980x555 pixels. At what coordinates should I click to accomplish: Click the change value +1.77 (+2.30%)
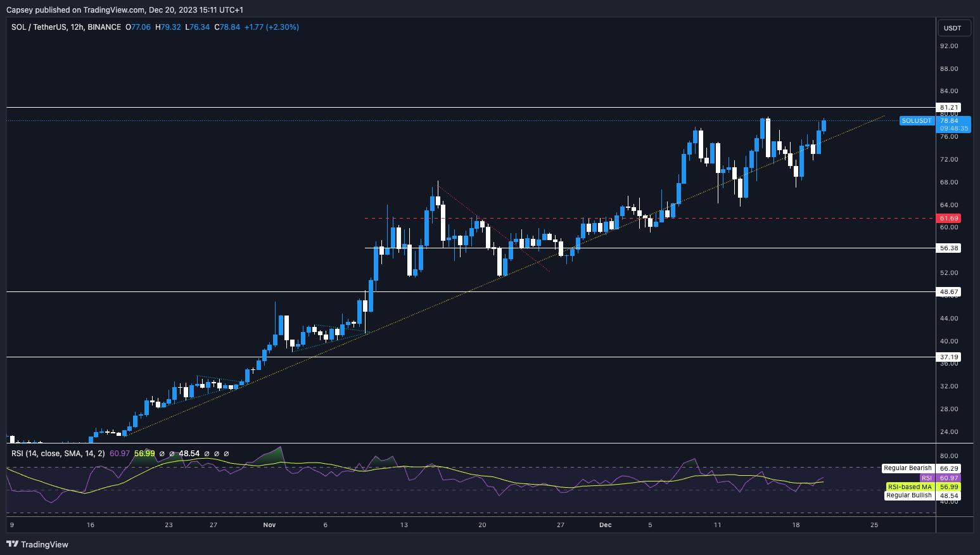272,27
